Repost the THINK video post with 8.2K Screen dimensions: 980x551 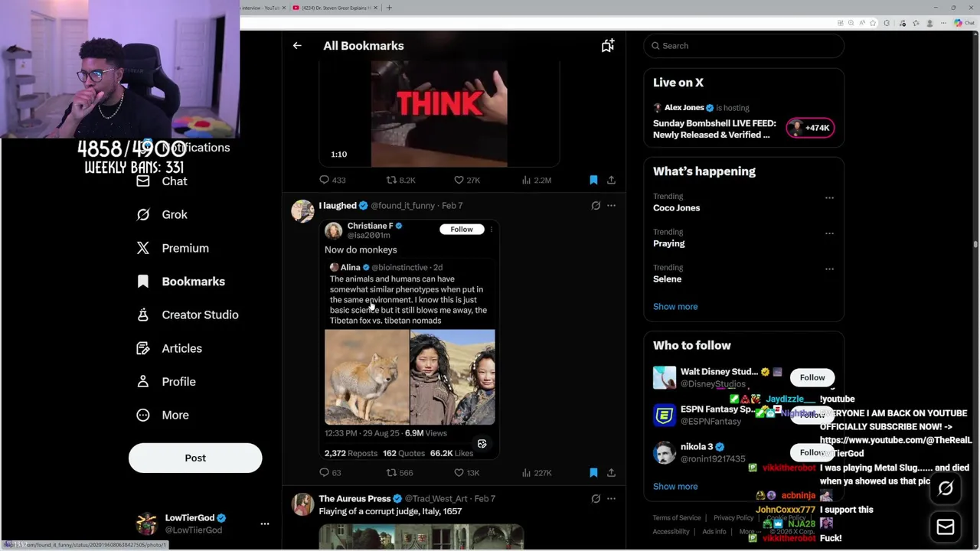[400, 180]
